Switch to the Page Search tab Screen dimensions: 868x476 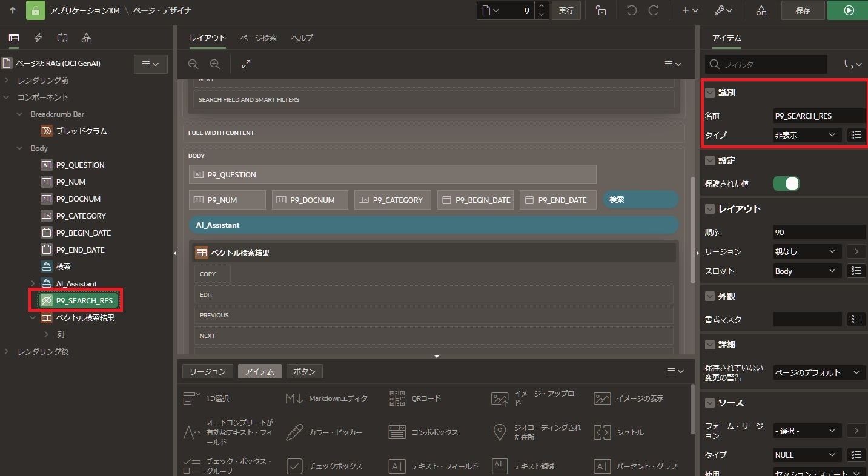(x=258, y=38)
